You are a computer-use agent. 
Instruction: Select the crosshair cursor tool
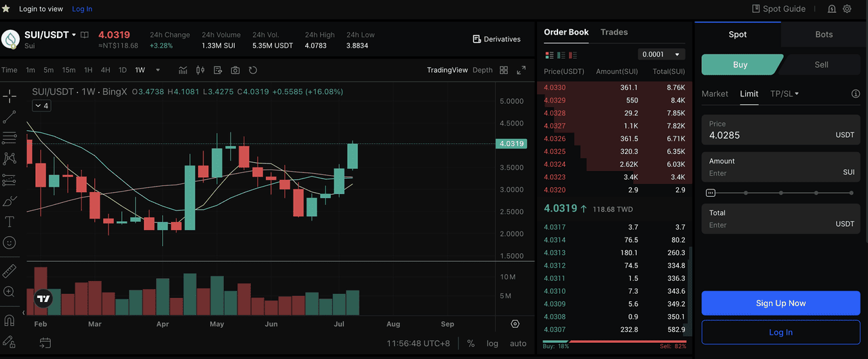(9, 96)
